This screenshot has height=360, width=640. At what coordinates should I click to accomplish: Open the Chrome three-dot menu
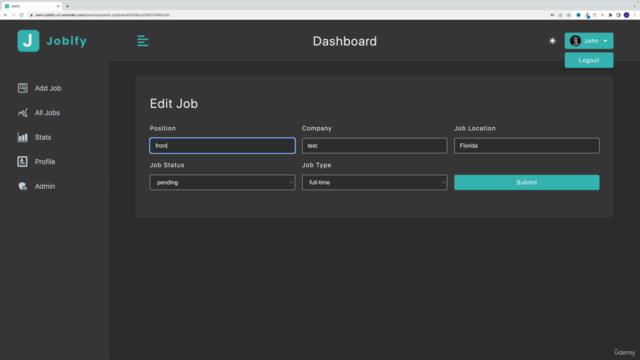tap(634, 15)
